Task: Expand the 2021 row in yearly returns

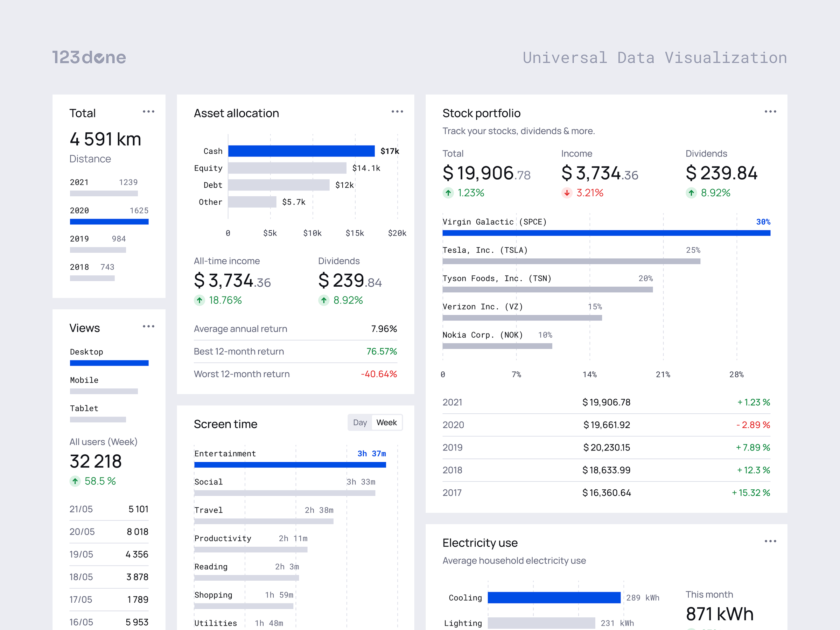Action: (452, 402)
